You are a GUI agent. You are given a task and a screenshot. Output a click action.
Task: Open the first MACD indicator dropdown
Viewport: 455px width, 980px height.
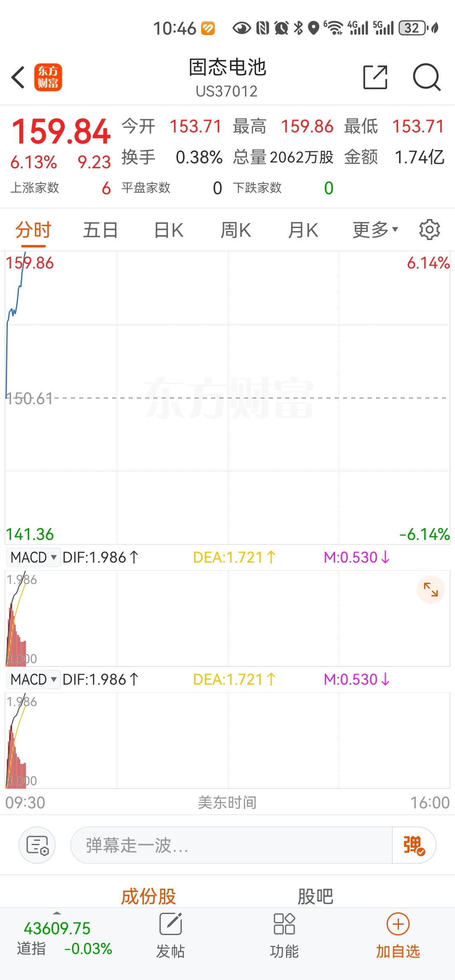[x=33, y=557]
